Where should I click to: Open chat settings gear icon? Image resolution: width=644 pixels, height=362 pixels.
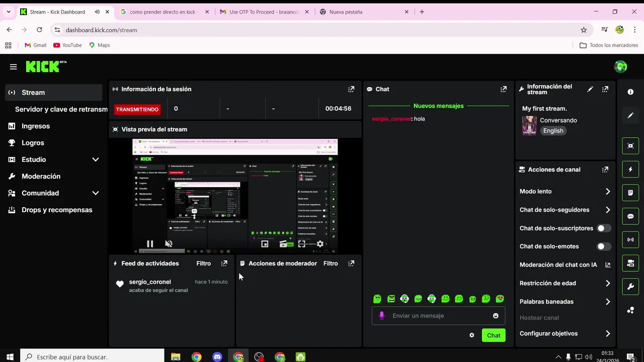[471, 335]
